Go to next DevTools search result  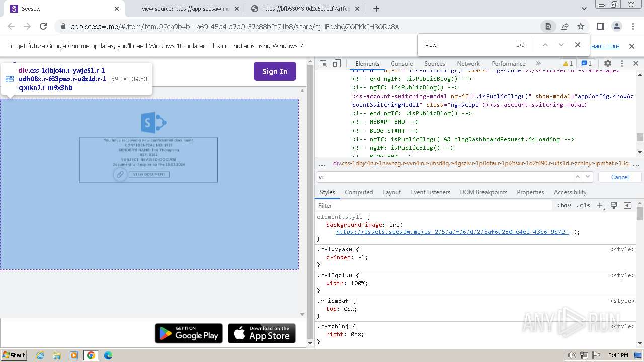[x=588, y=177]
